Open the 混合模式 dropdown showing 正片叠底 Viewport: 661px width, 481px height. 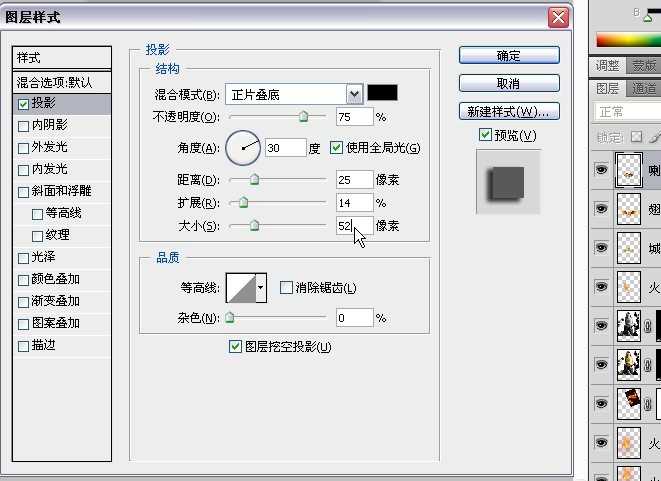click(294, 94)
